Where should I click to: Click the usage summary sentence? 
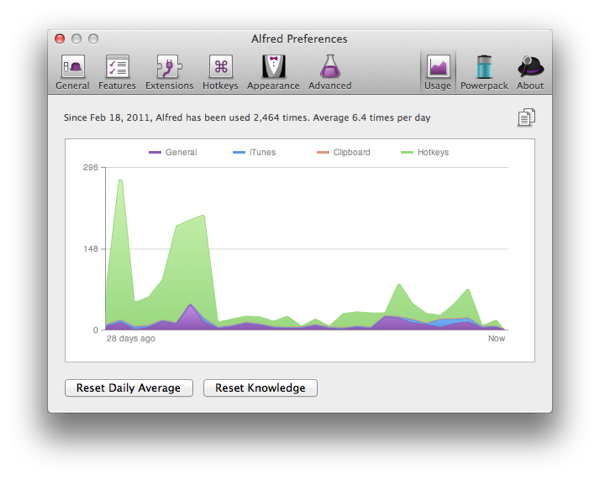[x=247, y=117]
